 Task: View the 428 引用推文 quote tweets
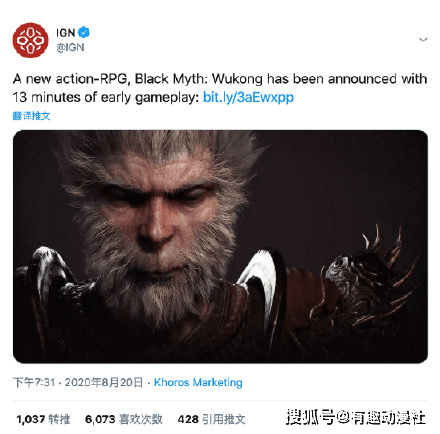coord(211,419)
